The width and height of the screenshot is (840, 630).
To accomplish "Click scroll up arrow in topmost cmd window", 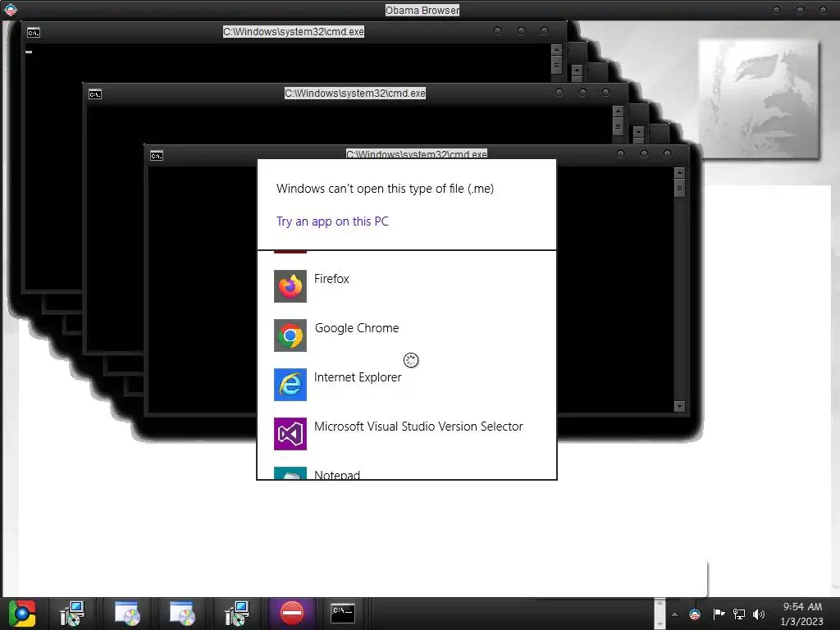I will click(x=557, y=49).
